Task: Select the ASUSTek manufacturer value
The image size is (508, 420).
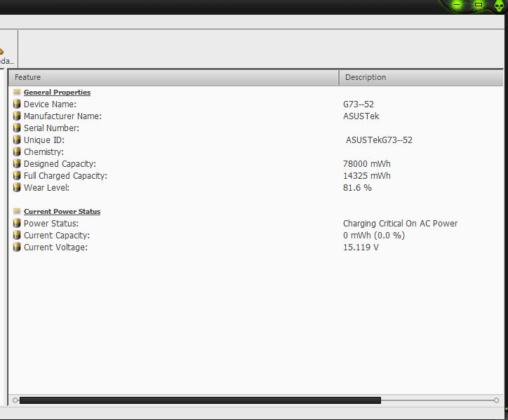Action: click(x=361, y=116)
